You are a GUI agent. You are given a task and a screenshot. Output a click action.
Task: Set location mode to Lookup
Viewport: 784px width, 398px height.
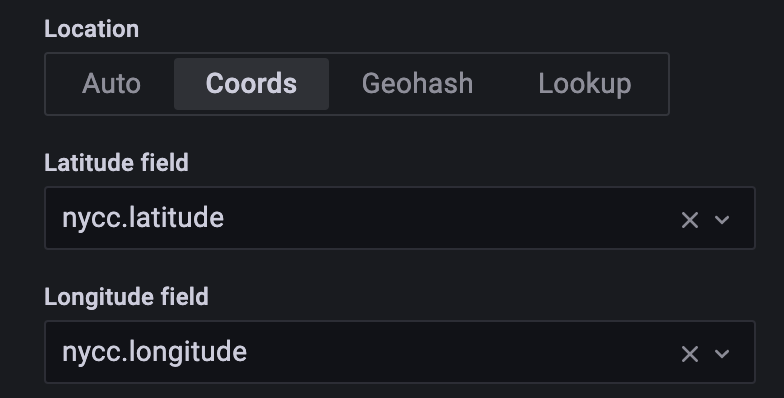click(584, 84)
